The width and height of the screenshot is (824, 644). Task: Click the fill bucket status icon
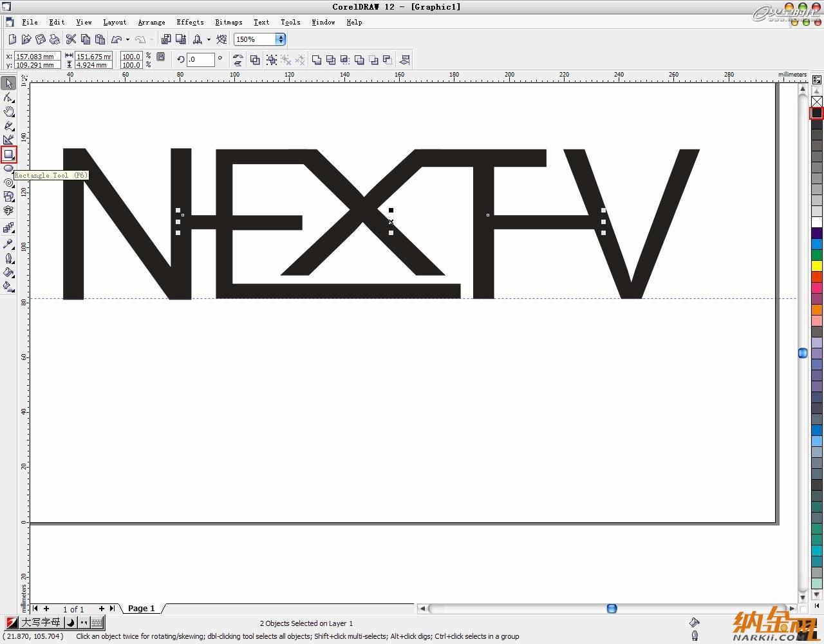coord(694,622)
